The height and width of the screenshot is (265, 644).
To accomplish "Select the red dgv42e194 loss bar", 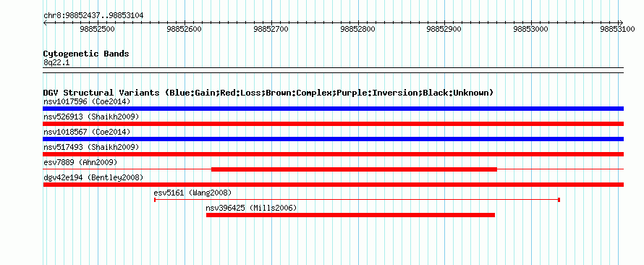I will pos(334,185).
